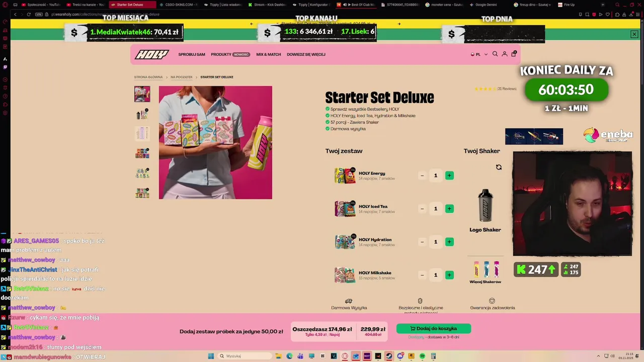Click NA POCZĄTEK breadcrumb link
644x362 pixels.
182,77
